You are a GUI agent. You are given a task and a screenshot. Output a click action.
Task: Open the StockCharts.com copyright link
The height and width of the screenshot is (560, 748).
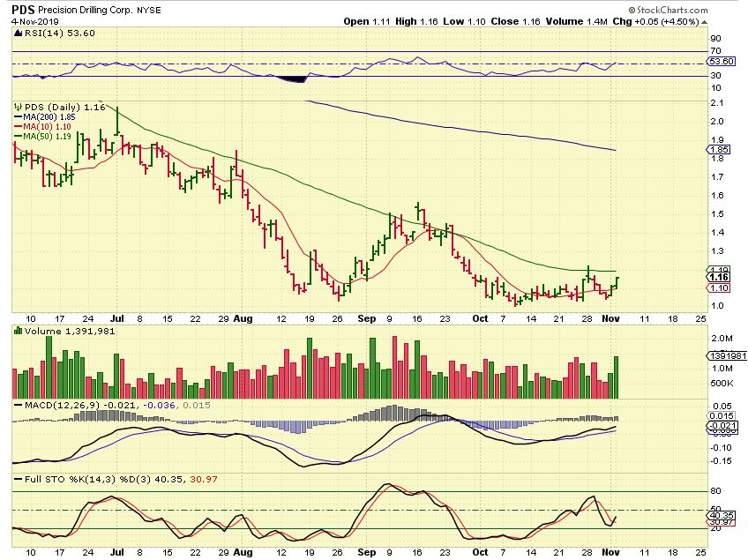pyautogui.click(x=668, y=10)
